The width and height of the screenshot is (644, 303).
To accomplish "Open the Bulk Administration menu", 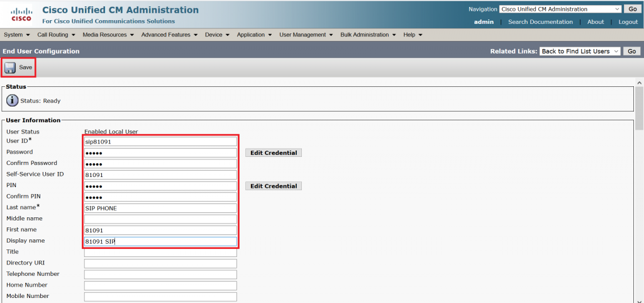I will tap(368, 35).
